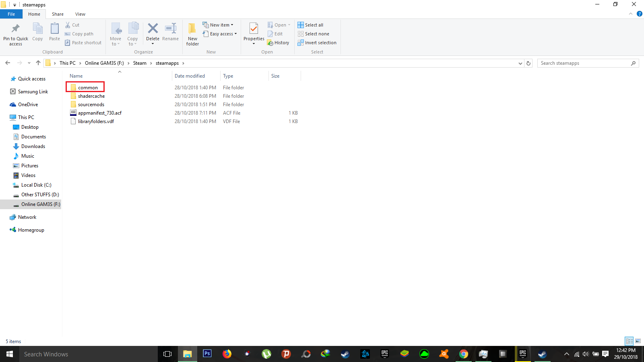This screenshot has height=362, width=644.
Task: Switch to the View ribbon tab
Action: point(80,14)
